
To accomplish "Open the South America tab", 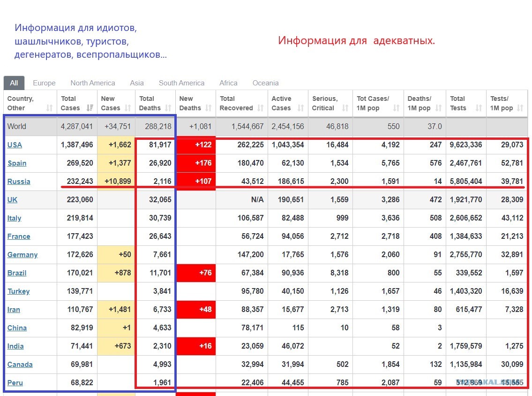I will [x=181, y=83].
